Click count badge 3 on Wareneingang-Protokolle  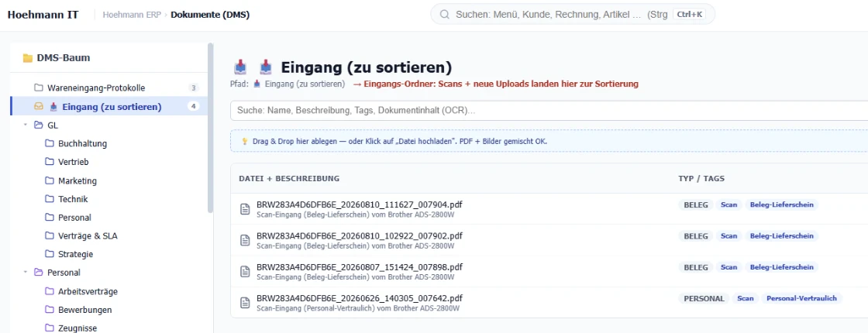[x=193, y=88]
